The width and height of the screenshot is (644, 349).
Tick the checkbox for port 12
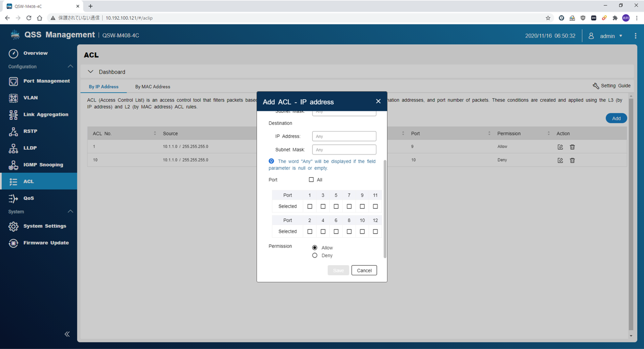point(375,231)
